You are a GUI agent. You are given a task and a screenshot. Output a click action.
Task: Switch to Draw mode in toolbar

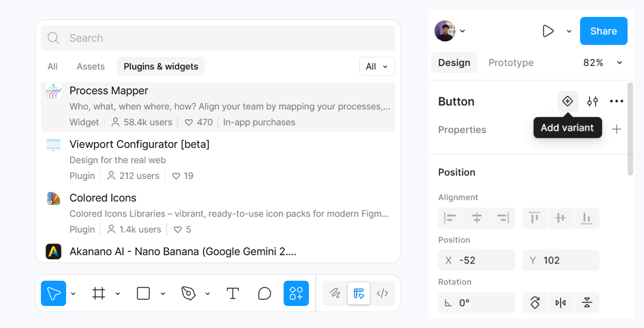(x=335, y=294)
